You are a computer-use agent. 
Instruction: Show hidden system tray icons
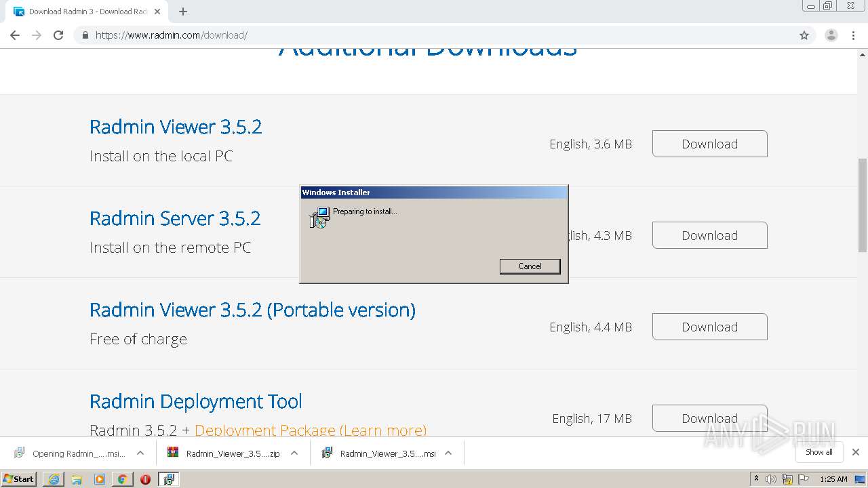point(756,479)
